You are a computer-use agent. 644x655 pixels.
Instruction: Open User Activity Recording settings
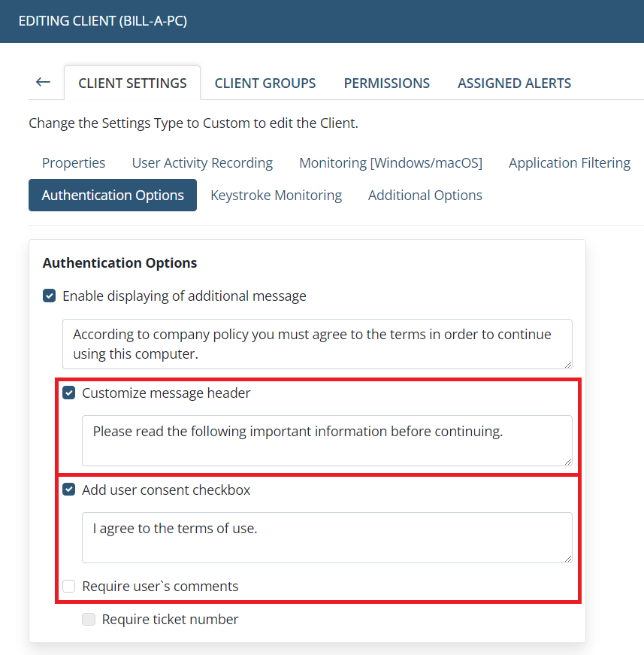pyautogui.click(x=202, y=163)
